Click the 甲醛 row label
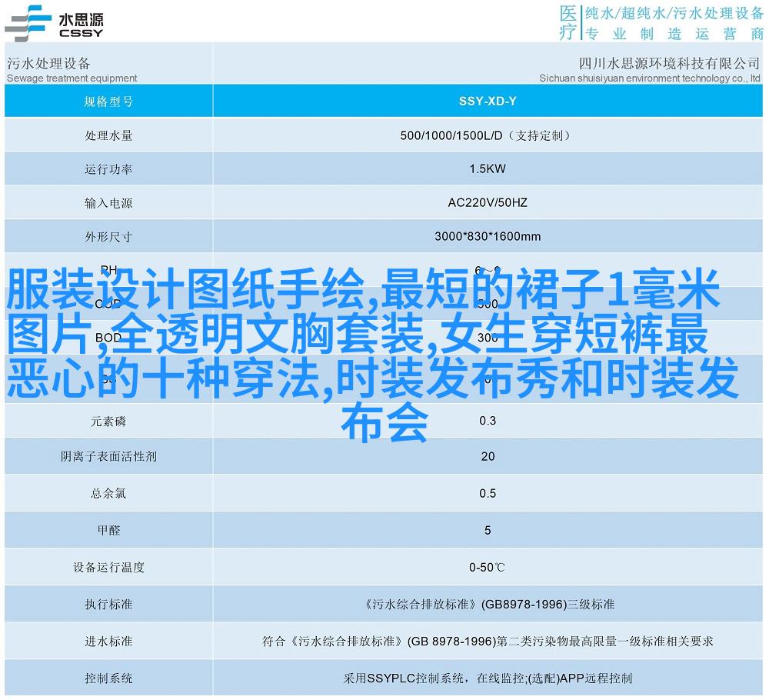 108,530
